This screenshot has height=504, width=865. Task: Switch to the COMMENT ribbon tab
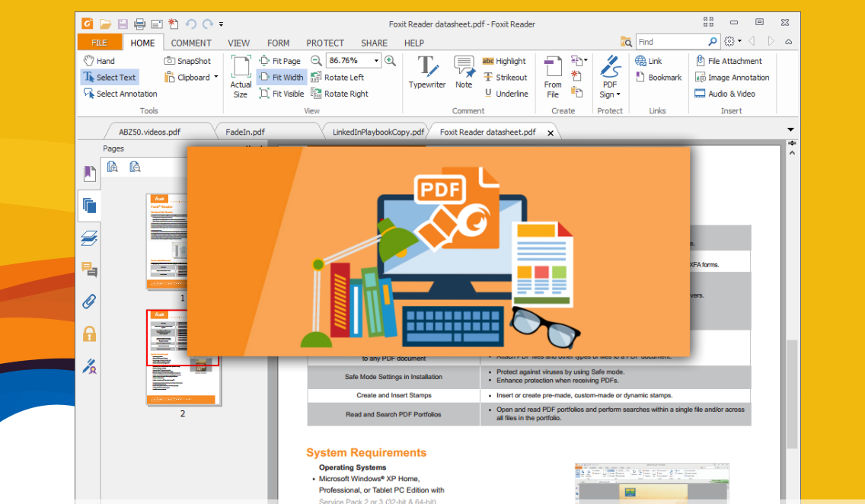pyautogui.click(x=191, y=43)
